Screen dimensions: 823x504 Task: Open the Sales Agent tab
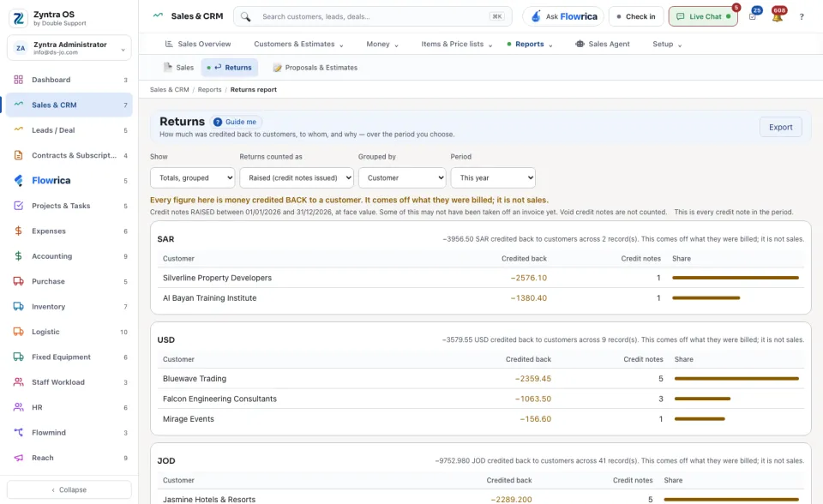[603, 44]
